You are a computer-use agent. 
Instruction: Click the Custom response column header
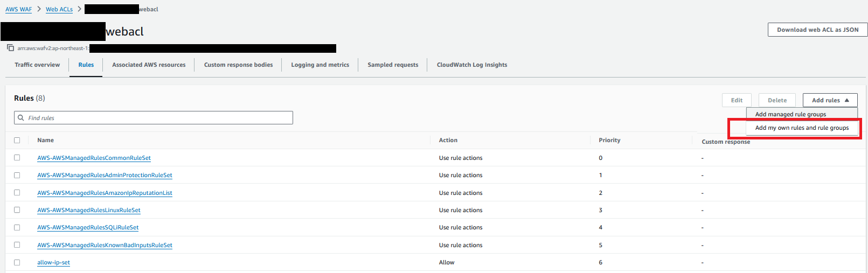(726, 142)
